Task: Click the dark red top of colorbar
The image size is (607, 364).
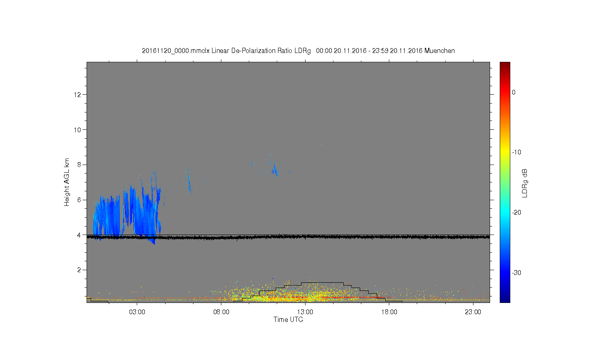Action: [505, 66]
